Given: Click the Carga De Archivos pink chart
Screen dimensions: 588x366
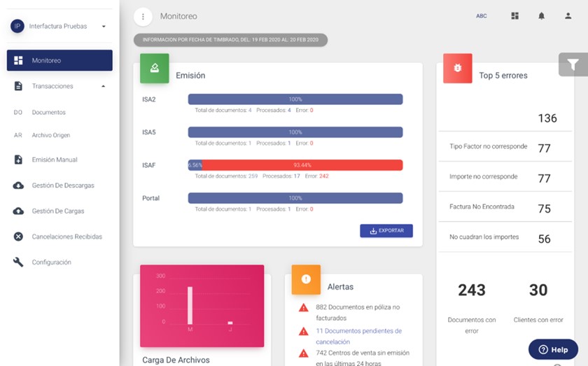Looking at the screenshot, I should tap(202, 306).
